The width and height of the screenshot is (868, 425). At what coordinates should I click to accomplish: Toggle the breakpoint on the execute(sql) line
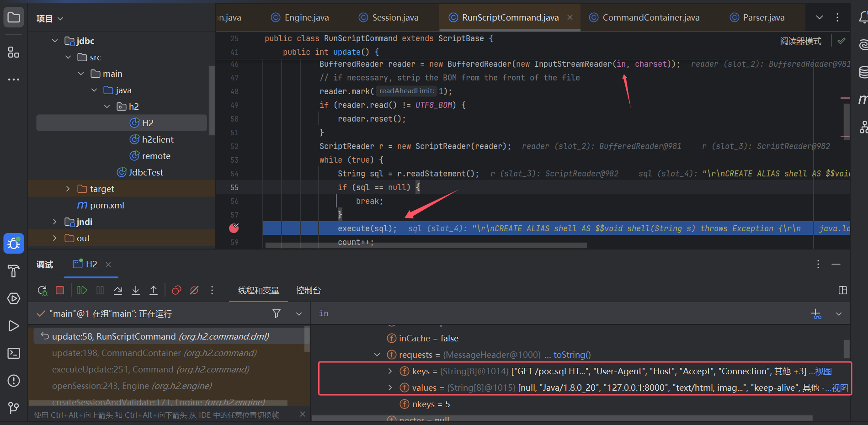234,228
